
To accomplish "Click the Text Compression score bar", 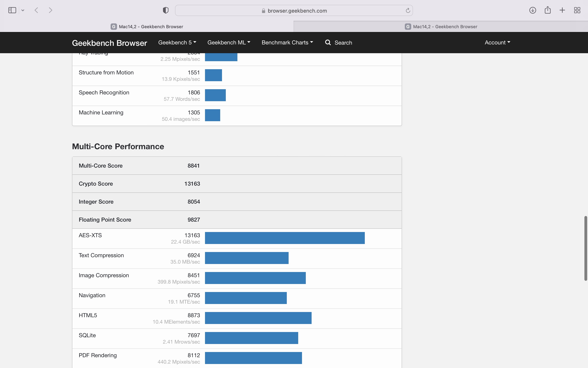I will [247, 258].
